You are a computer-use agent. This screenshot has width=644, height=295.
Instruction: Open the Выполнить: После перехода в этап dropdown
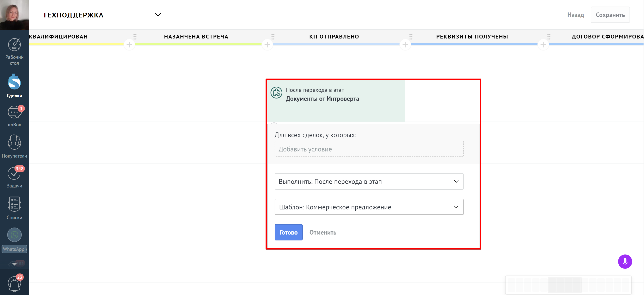(369, 181)
